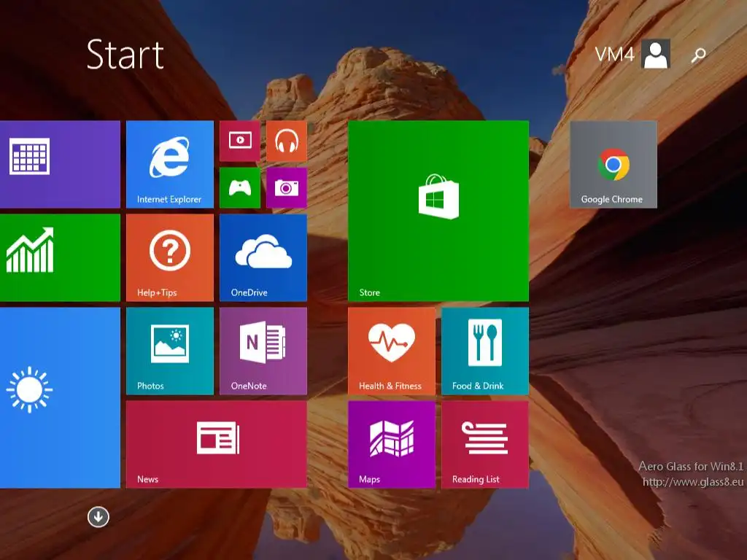The height and width of the screenshot is (560, 747).
Task: Open the Camera tile
Action: [286, 187]
